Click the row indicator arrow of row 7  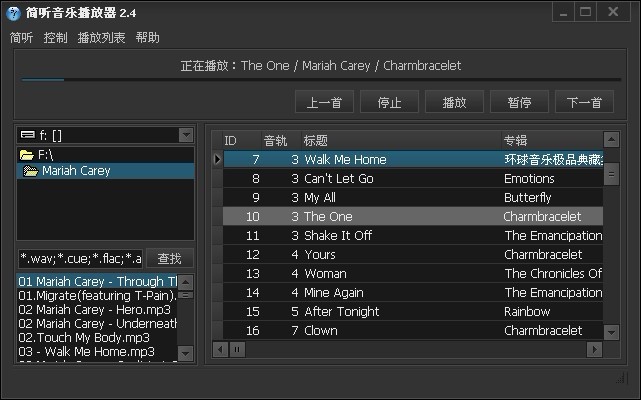click(x=217, y=159)
